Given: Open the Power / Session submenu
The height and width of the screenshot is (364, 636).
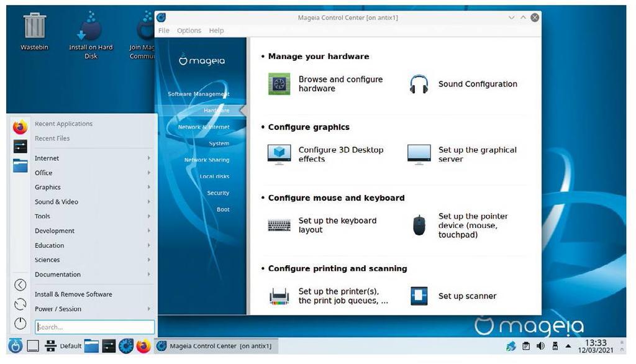Looking at the screenshot, I should click(94, 309).
